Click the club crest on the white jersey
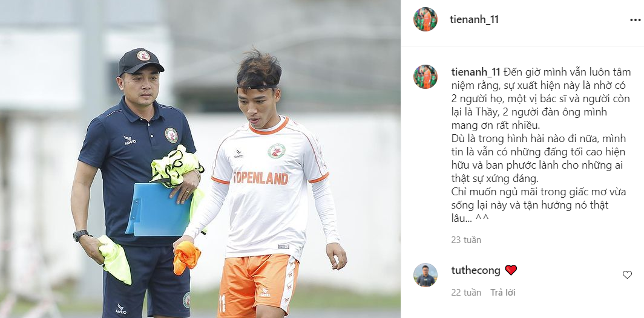This screenshot has width=644, height=318. tap(277, 151)
